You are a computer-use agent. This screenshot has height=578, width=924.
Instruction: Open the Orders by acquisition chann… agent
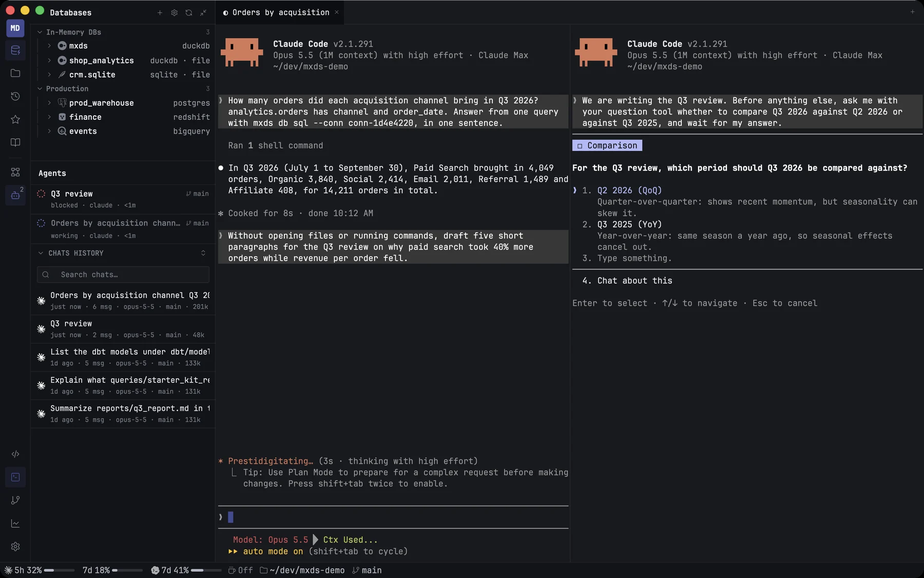point(123,229)
